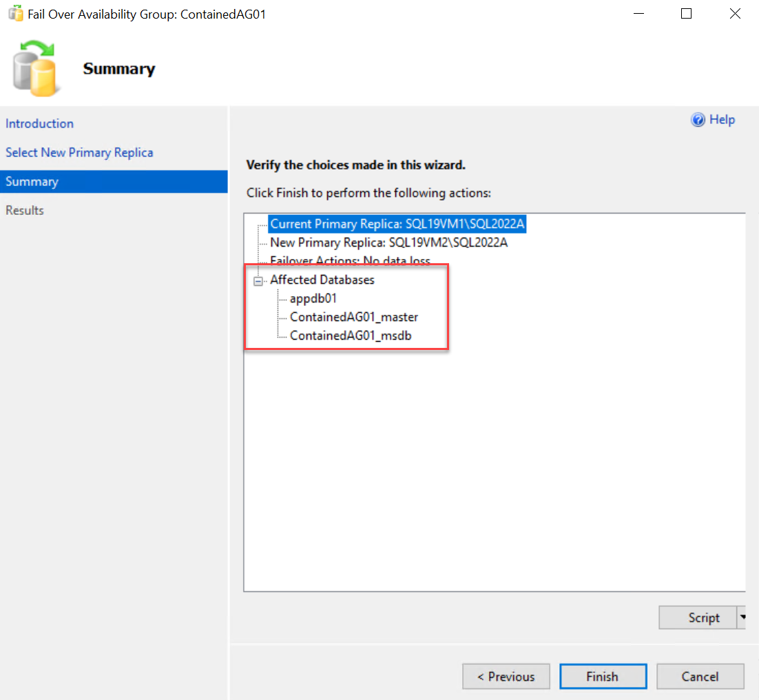Select the Results step in sidebar

click(x=25, y=211)
